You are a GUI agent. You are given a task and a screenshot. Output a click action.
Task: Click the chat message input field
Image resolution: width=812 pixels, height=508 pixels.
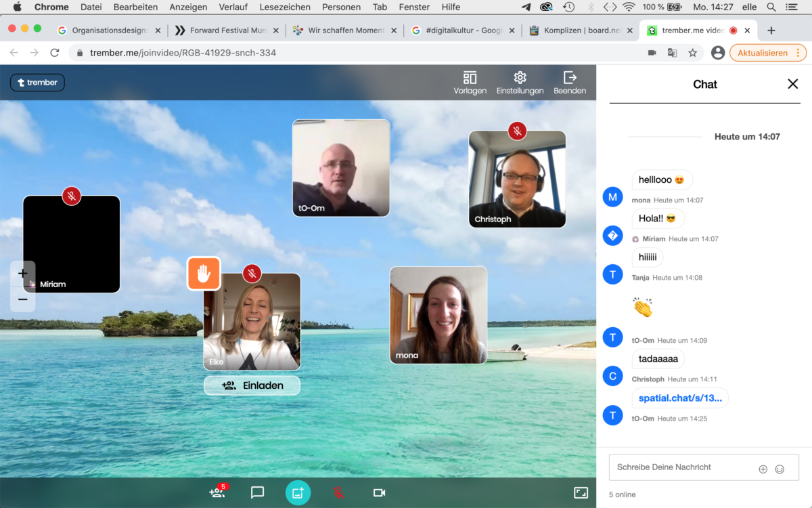[x=683, y=467]
